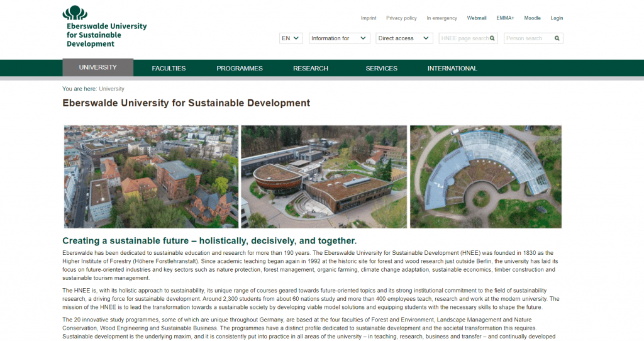644x341 pixels.
Task: Expand the Direct access dropdown
Action: [404, 38]
